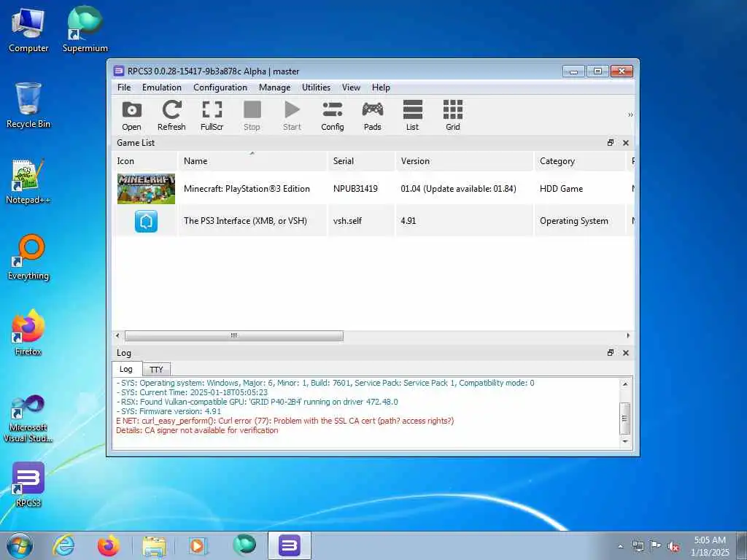Select the Computer desktop icon
This screenshot has width=747, height=560.
click(28, 31)
